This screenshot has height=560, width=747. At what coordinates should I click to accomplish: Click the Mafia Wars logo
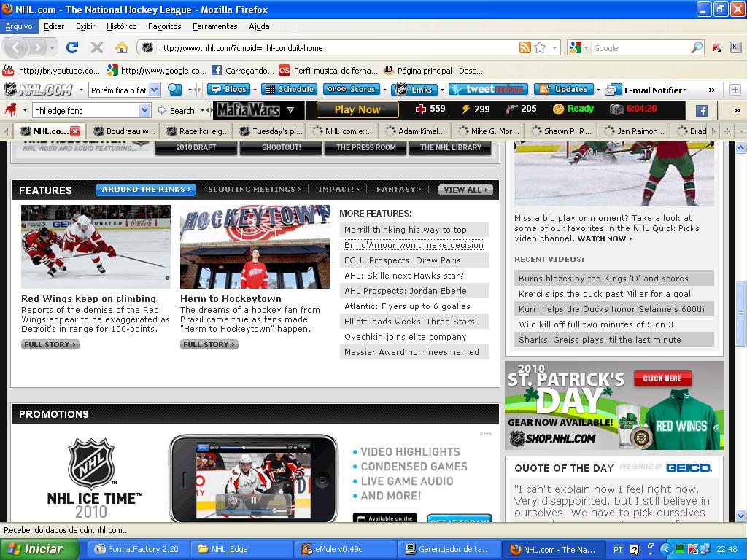coord(248,110)
